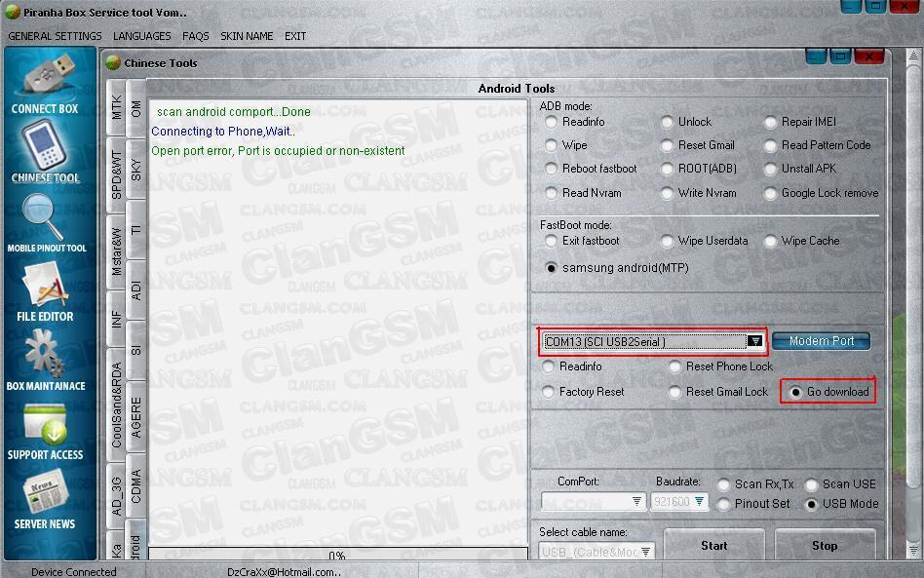Viewport: 924px width, 578px height.
Task: Select Wipe Userdata in FastBoot mode
Action: (667, 241)
